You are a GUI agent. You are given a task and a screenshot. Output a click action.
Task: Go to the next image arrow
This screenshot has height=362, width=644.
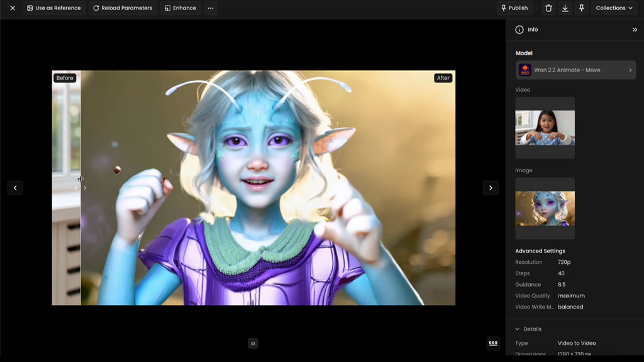pyautogui.click(x=491, y=188)
